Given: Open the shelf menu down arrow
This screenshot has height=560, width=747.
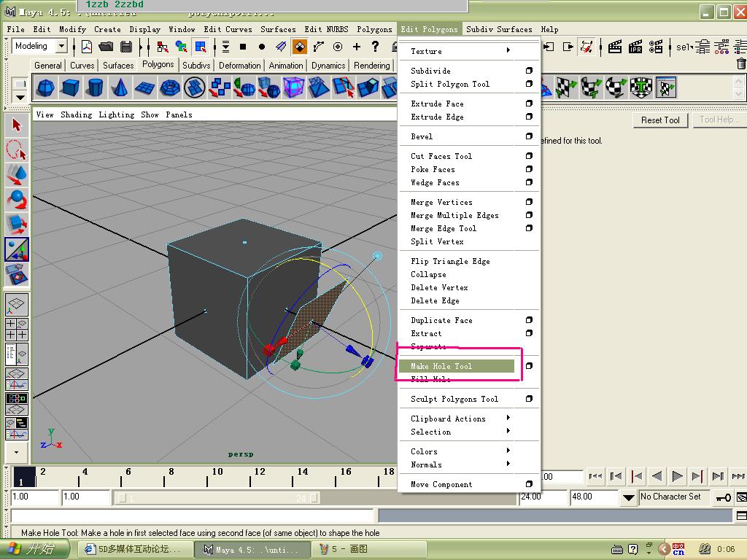Looking at the screenshot, I should coord(20,98).
